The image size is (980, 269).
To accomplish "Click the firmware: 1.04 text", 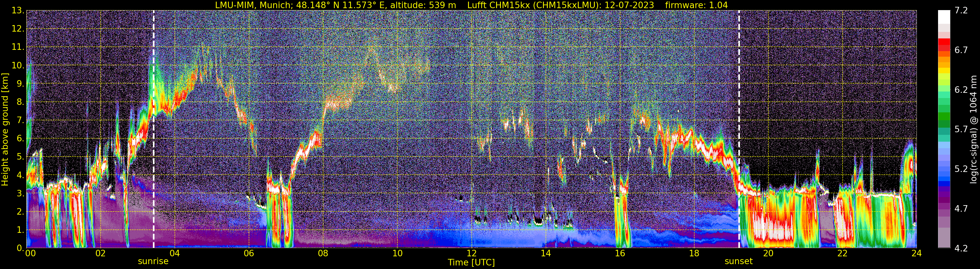I will (x=696, y=5).
